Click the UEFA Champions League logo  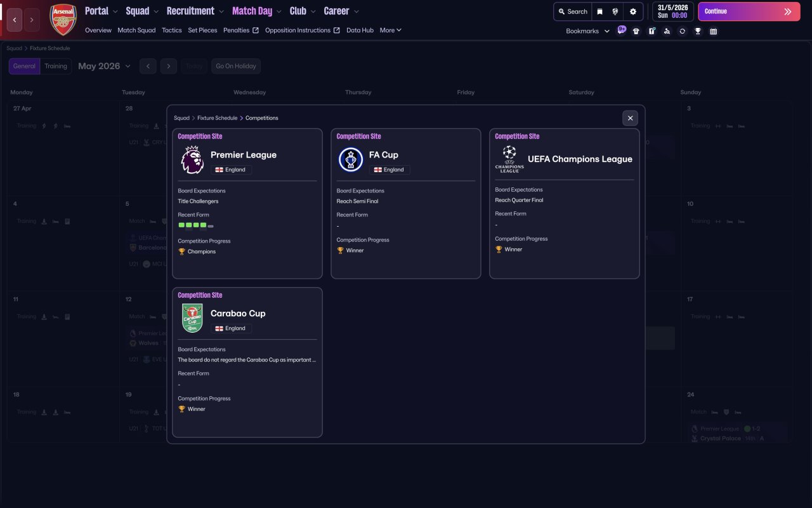(509, 159)
